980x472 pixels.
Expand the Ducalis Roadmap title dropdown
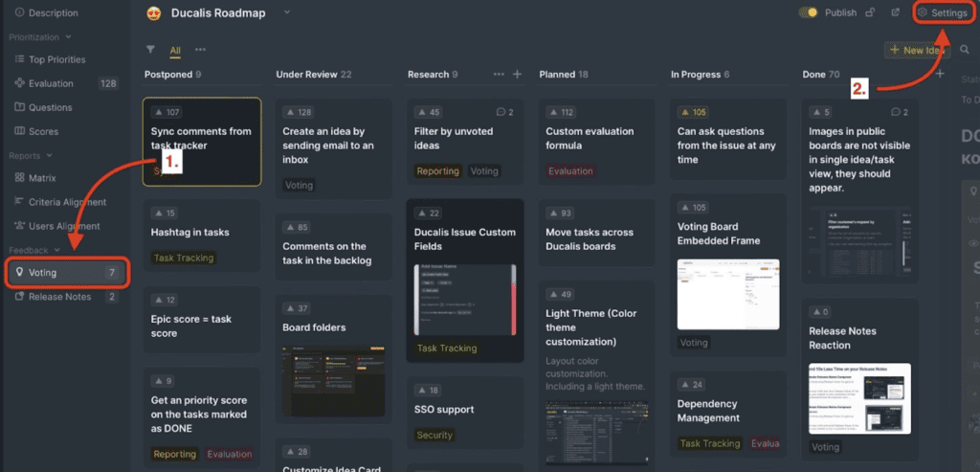coord(287,11)
